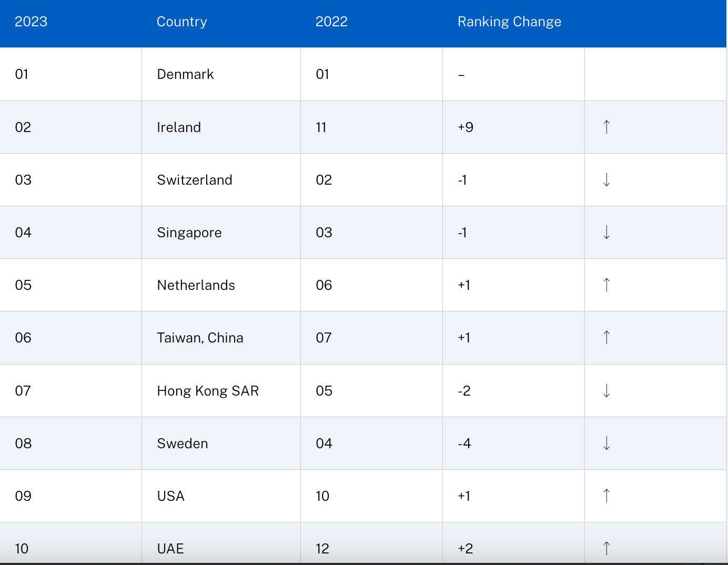
Task: Select the Ireland country cell
Action: click(179, 127)
